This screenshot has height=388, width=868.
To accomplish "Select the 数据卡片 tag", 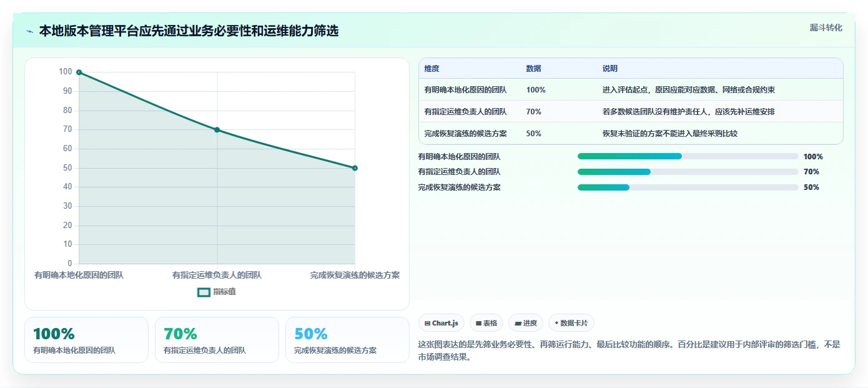I will tap(571, 323).
